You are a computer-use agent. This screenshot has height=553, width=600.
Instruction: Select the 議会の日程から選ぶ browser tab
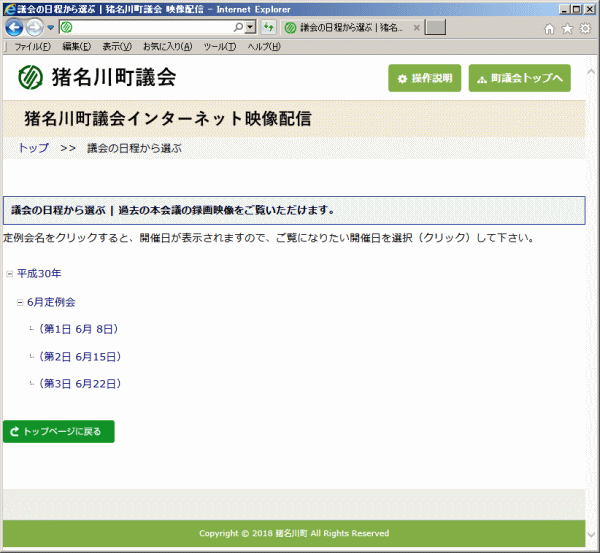click(350, 28)
